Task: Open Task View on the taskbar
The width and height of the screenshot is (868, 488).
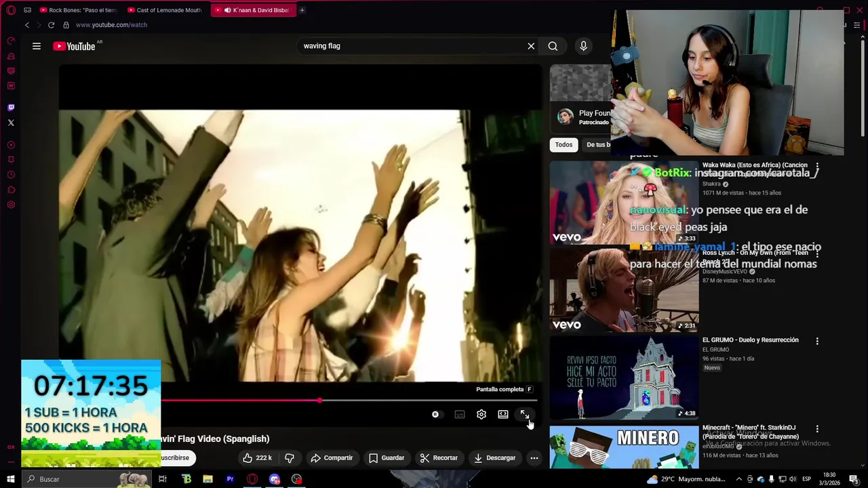Action: 163,479
